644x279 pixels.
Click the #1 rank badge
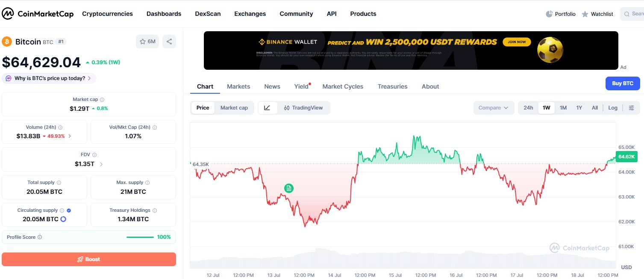coord(61,42)
